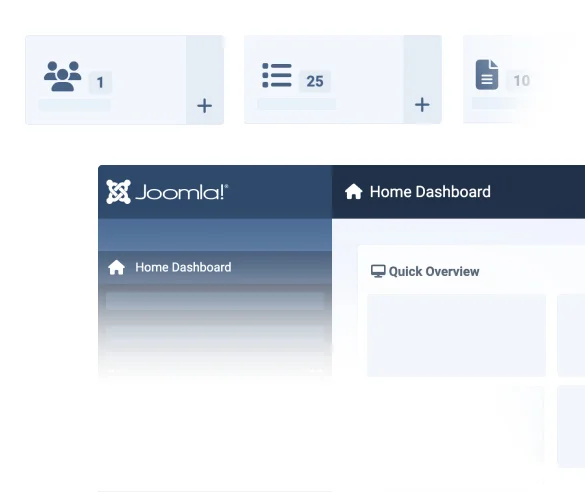
Task: Click the label placeholder under 25 badge
Action: [x=297, y=104]
